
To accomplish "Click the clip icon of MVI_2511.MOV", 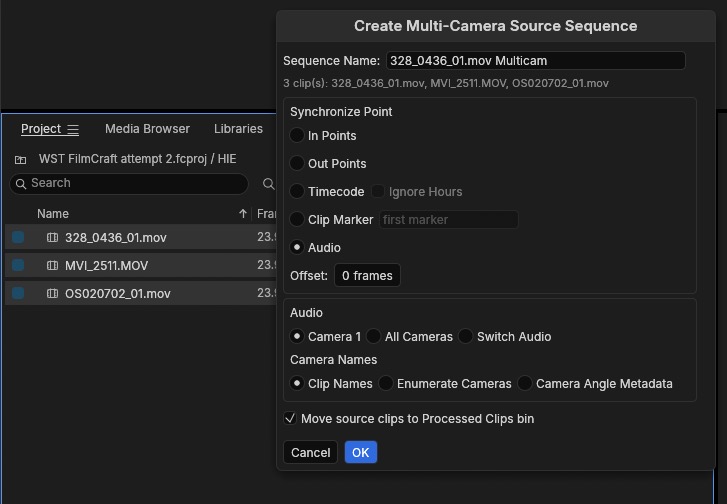I will pyautogui.click(x=52, y=265).
